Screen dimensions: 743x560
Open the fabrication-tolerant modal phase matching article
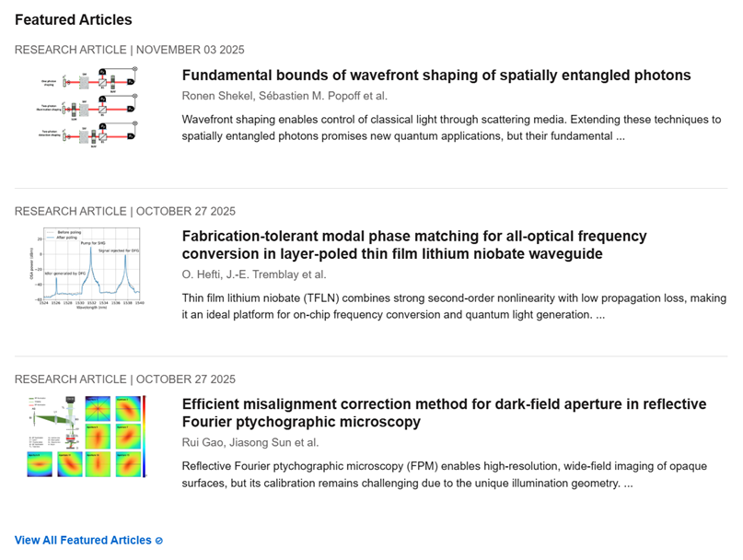click(x=414, y=245)
